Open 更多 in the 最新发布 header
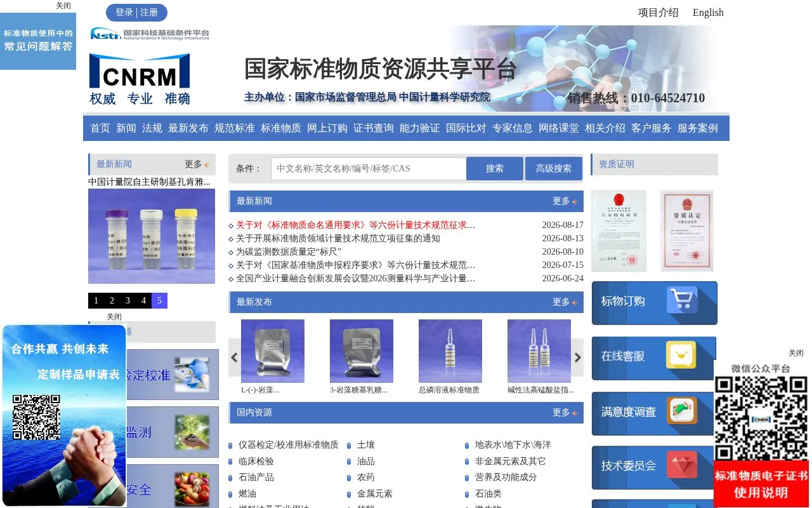 point(565,302)
